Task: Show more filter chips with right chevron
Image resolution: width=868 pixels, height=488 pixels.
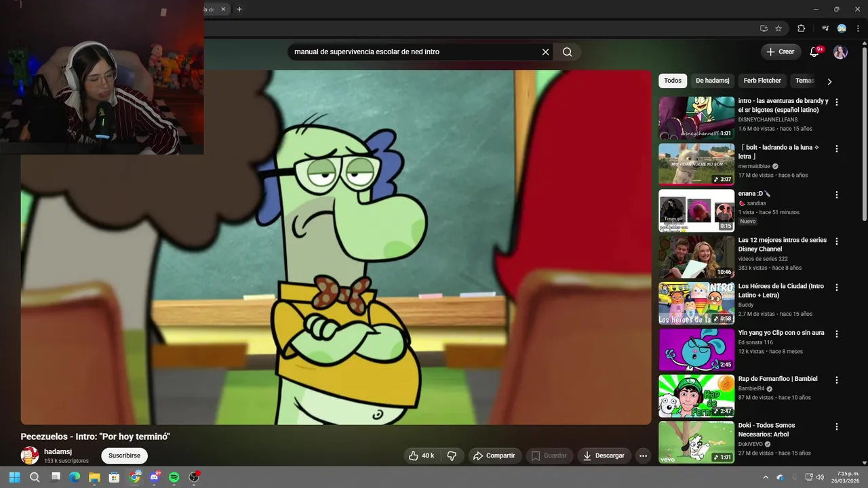Action: [x=829, y=81]
